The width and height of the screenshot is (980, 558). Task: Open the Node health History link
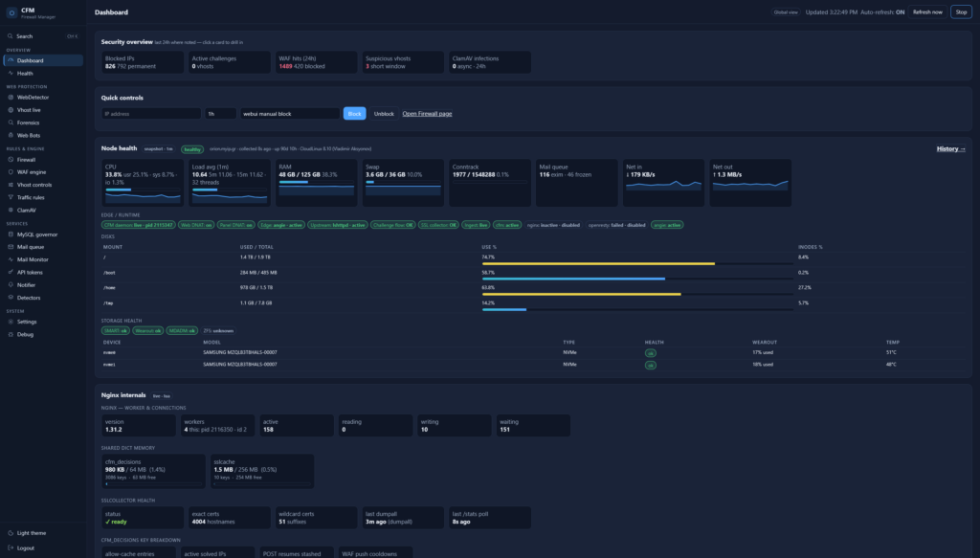(x=950, y=148)
